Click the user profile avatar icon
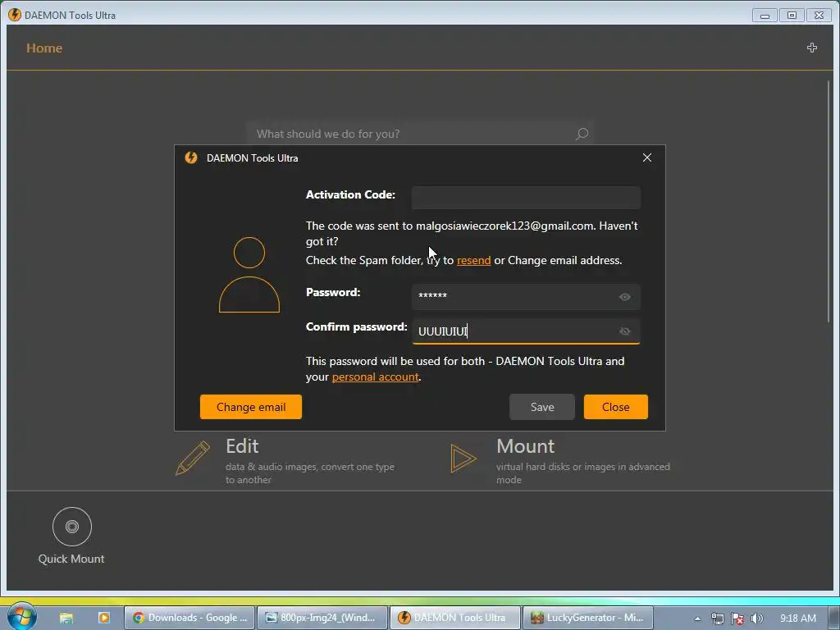This screenshot has width=840, height=630. [x=249, y=275]
